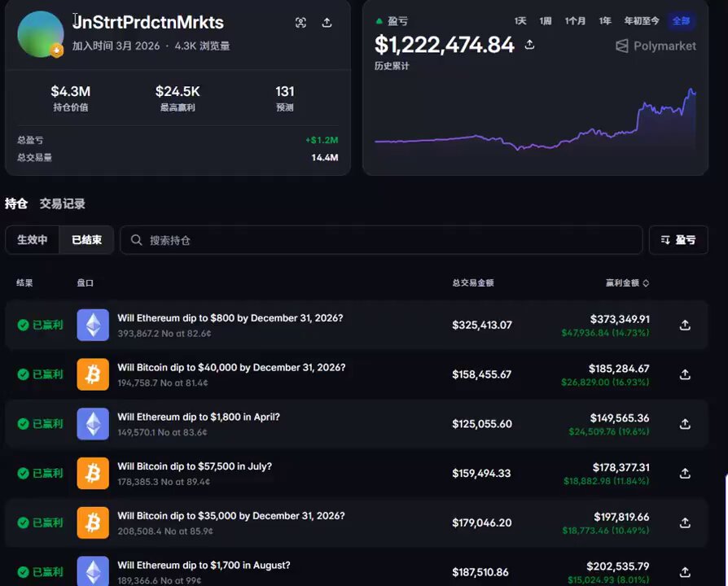Toggle the 生效中 positions filter
Image resolution: width=728 pixels, height=586 pixels.
click(33, 240)
